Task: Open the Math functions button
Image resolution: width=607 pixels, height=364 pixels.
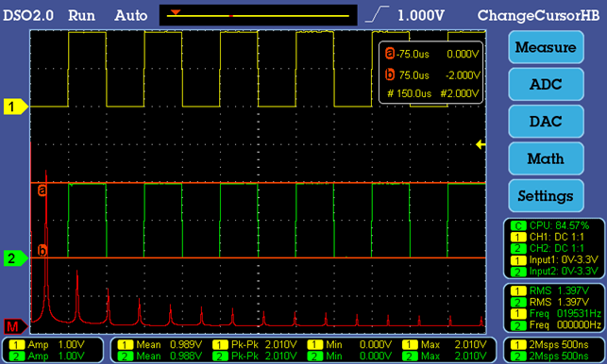Action: pyautogui.click(x=546, y=158)
